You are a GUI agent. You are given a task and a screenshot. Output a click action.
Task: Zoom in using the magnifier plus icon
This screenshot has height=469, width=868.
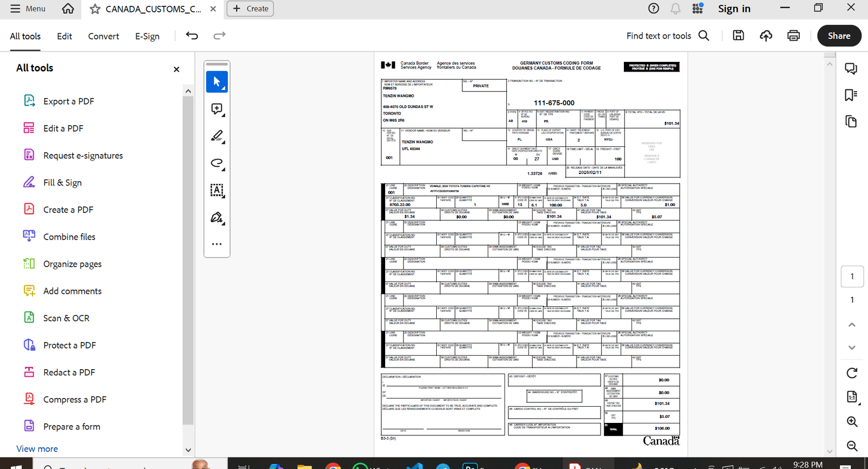coord(852,422)
